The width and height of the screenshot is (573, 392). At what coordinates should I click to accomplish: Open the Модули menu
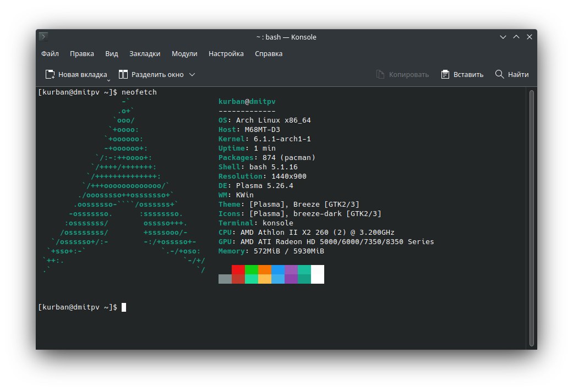[184, 54]
